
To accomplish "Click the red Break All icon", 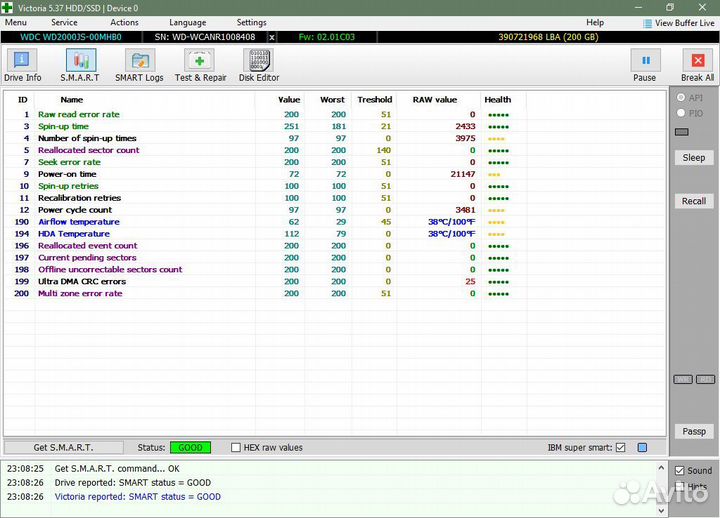I will point(697,65).
